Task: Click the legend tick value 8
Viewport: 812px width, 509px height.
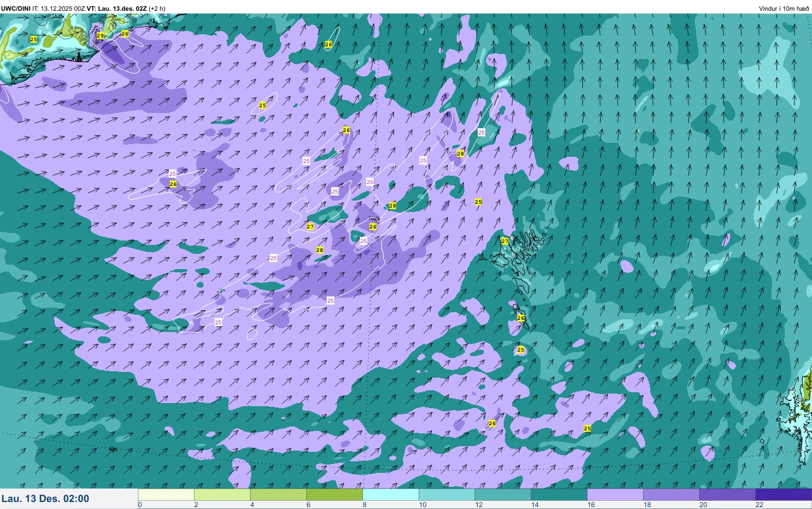Action: coord(365,505)
